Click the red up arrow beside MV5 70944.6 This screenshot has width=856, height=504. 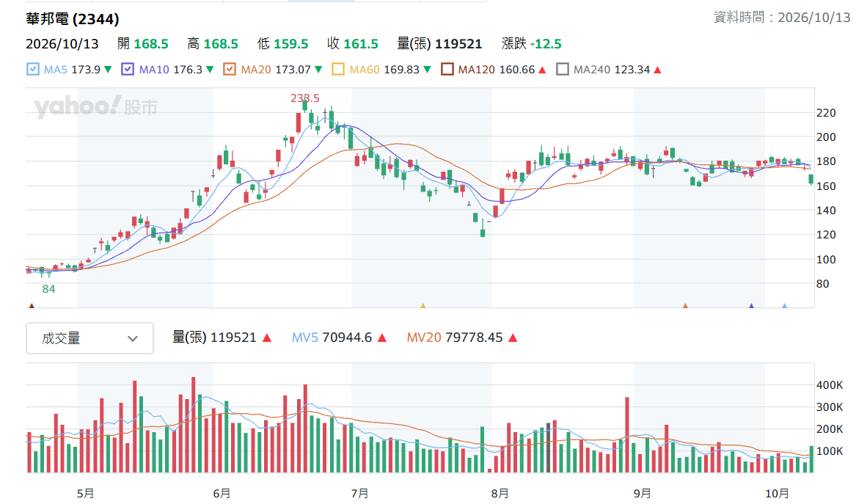(x=382, y=338)
